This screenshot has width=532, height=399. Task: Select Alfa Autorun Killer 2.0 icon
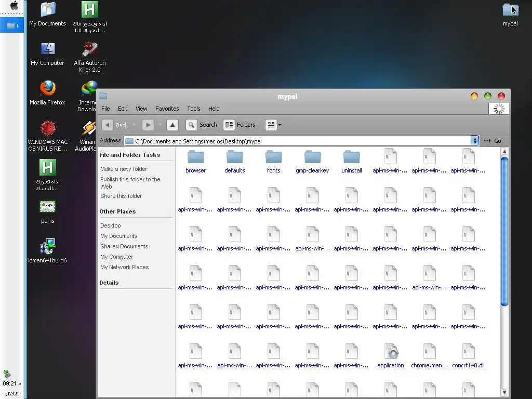[x=90, y=57]
